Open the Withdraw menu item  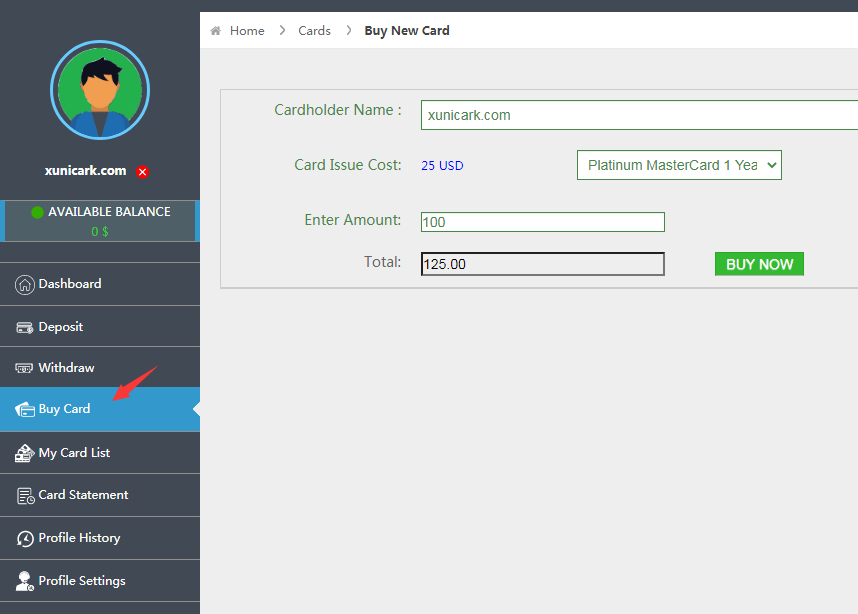click(66, 368)
